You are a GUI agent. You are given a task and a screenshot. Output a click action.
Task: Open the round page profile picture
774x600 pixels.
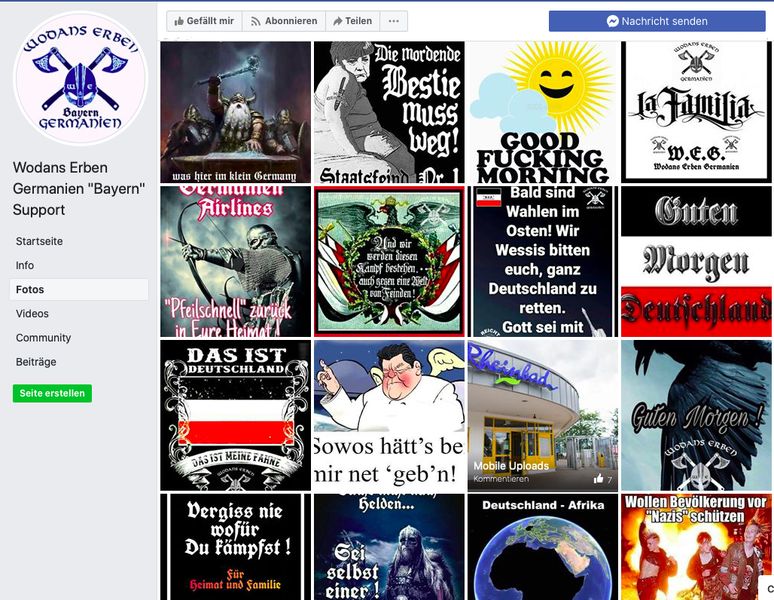tap(80, 80)
